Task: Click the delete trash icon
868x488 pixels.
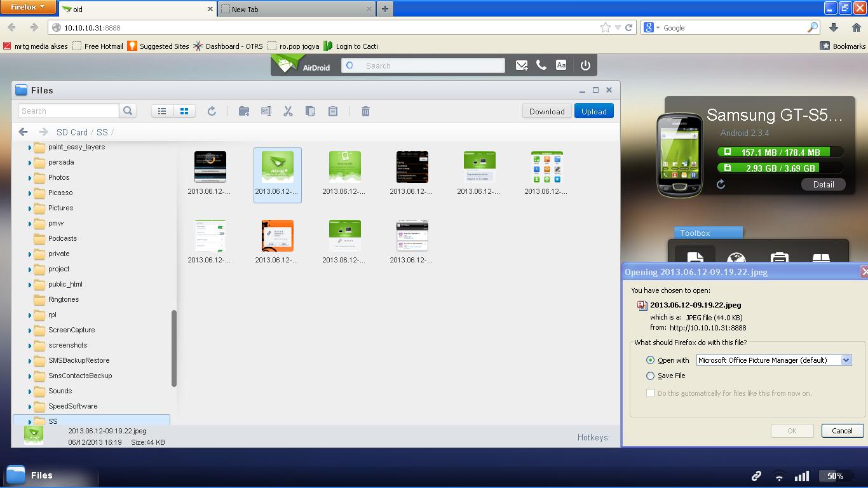Action: [x=365, y=111]
